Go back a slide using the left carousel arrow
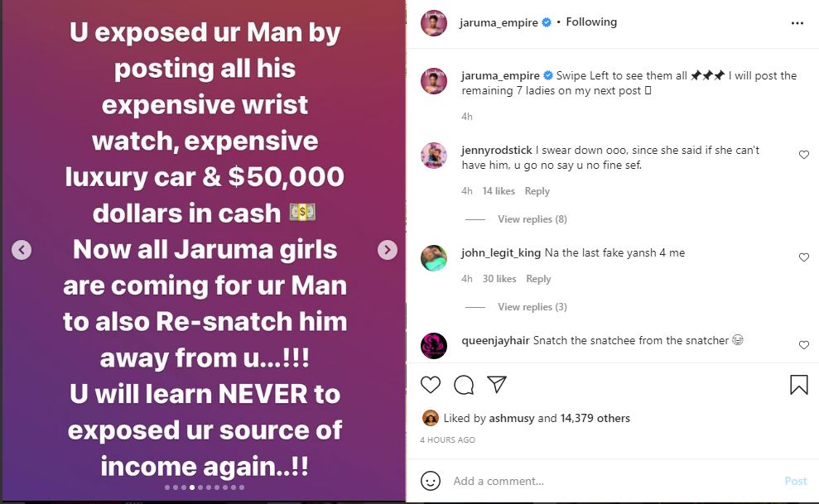819x504 pixels. pos(22,249)
